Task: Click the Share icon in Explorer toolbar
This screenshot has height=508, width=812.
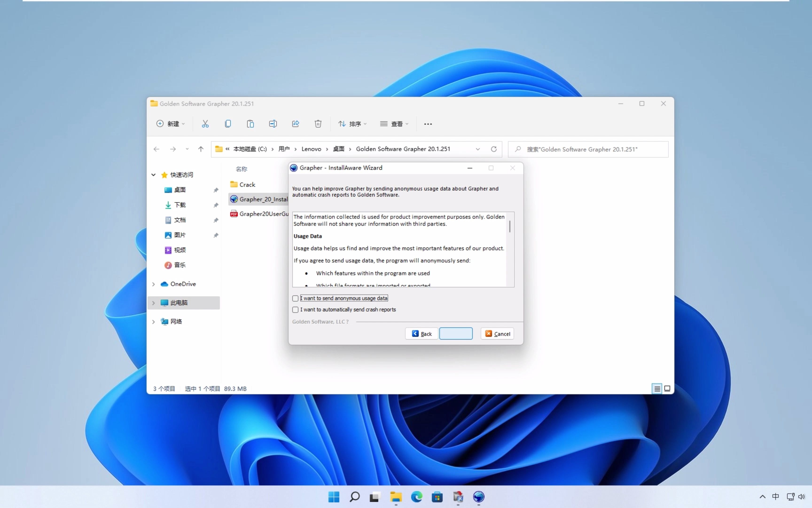Action: (295, 124)
